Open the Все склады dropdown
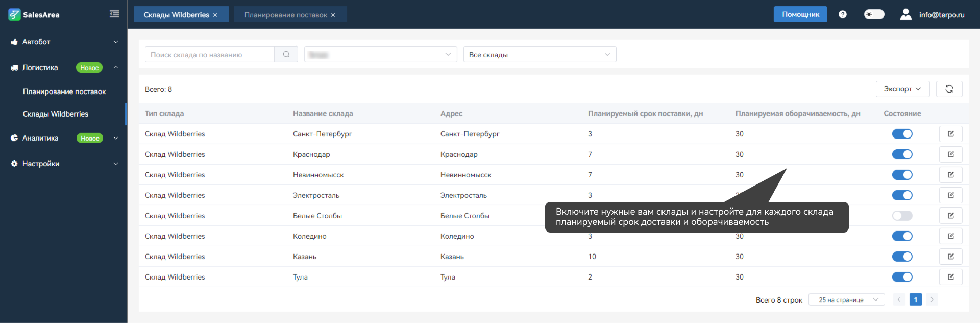The width and height of the screenshot is (980, 323). (x=540, y=54)
